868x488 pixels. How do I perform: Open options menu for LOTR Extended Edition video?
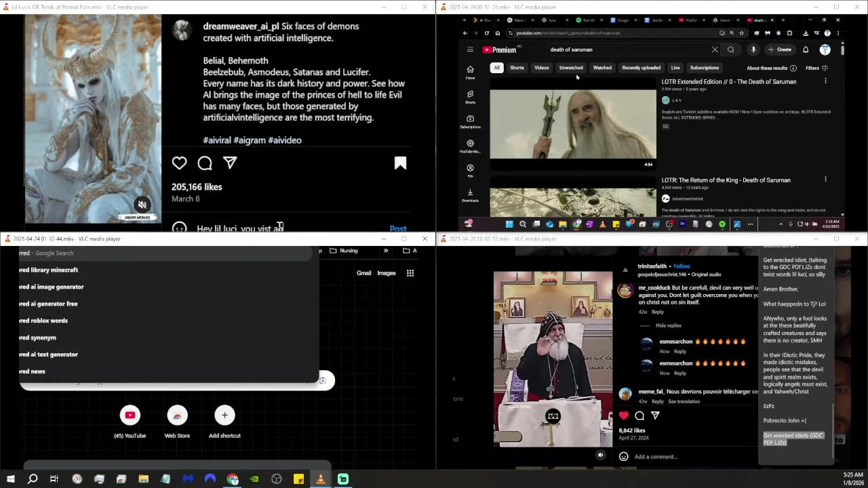pyautogui.click(x=825, y=81)
